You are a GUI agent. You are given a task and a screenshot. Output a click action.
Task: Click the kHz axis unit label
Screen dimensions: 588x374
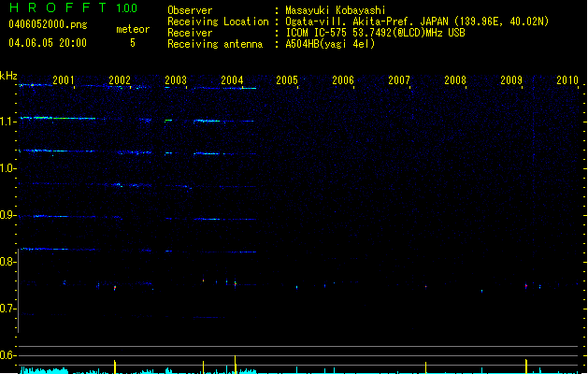click(x=8, y=76)
